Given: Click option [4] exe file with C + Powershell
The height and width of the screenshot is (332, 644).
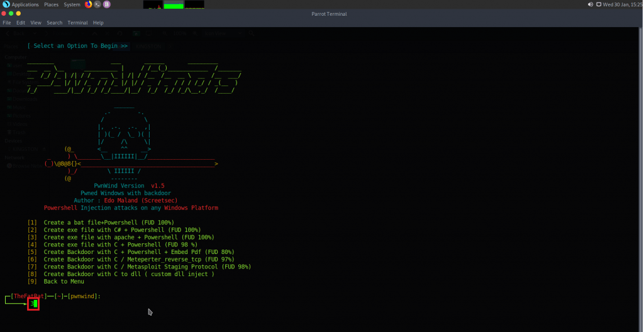Looking at the screenshot, I should coord(113,245).
